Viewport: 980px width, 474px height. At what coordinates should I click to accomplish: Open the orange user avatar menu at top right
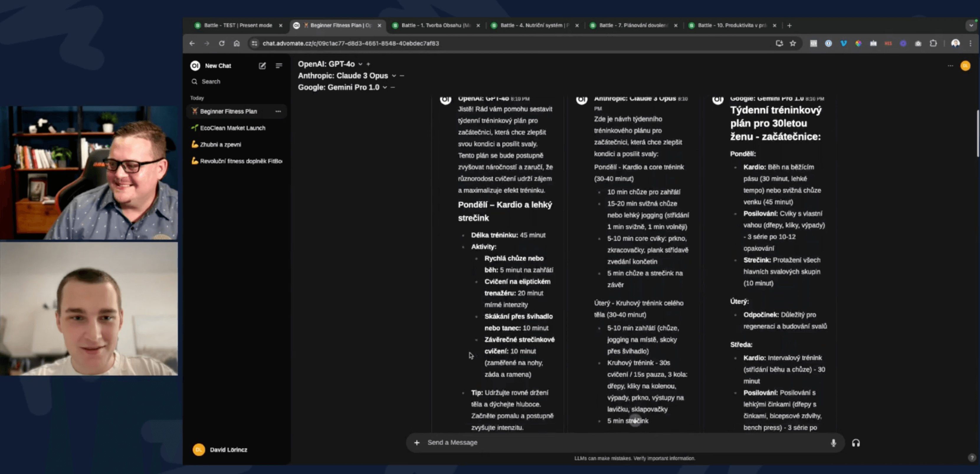pyautogui.click(x=965, y=66)
